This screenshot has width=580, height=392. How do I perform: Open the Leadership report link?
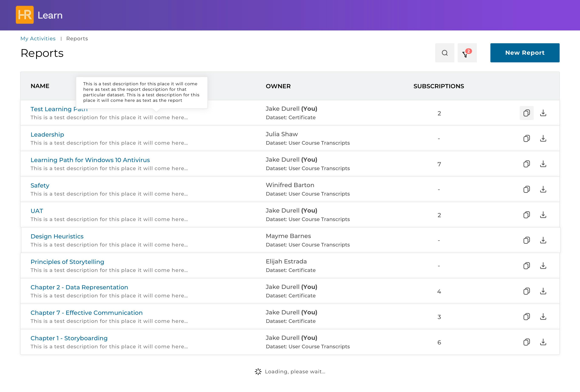47,135
